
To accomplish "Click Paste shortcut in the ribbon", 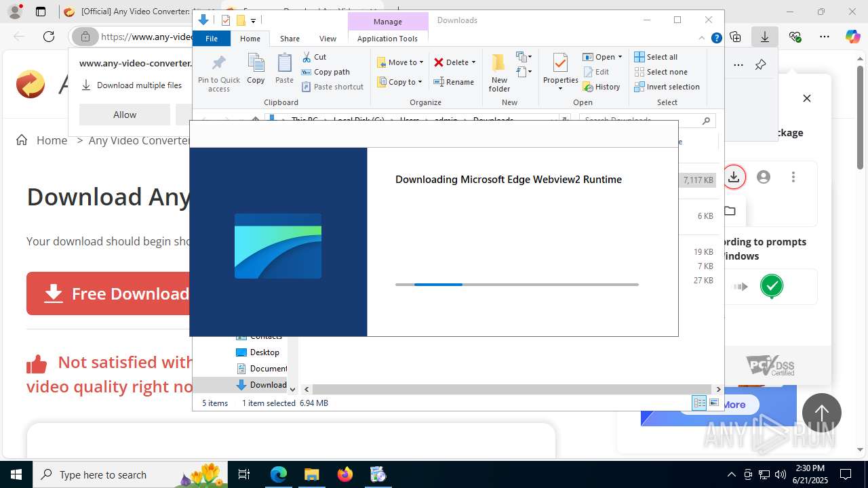I will 332,87.
